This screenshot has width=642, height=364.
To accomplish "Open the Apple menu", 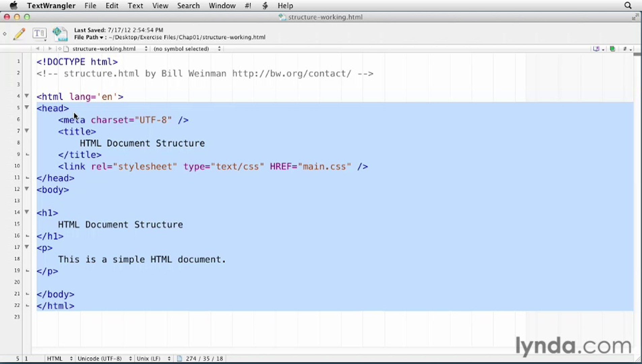I will pyautogui.click(x=14, y=5).
